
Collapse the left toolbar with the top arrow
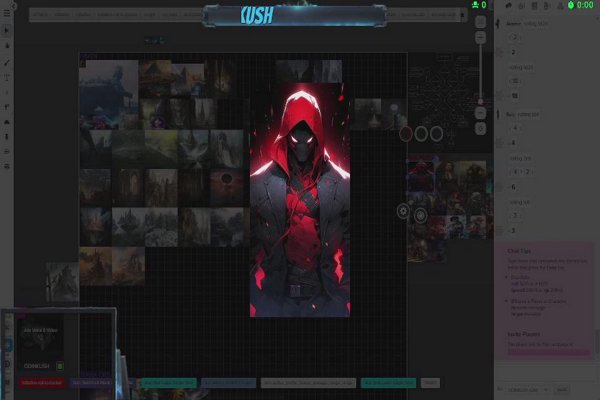[x=14, y=6]
